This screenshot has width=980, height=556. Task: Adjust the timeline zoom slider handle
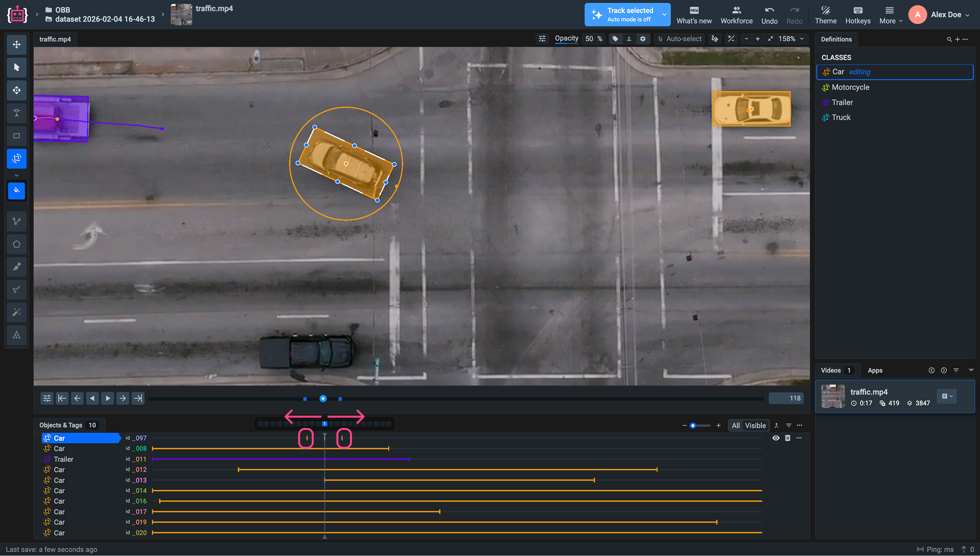click(x=693, y=426)
